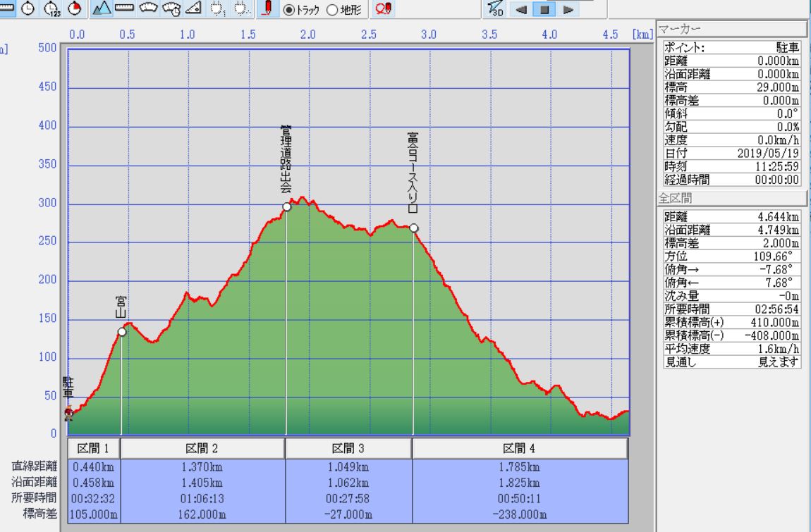Click the マーカー panel header
This screenshot has width=811, height=532.
point(731,29)
